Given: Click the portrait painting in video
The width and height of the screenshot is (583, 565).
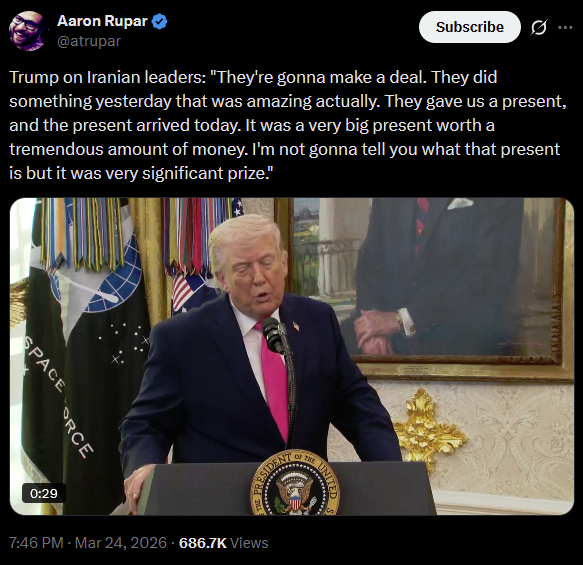Looking at the screenshot, I should point(428,288).
